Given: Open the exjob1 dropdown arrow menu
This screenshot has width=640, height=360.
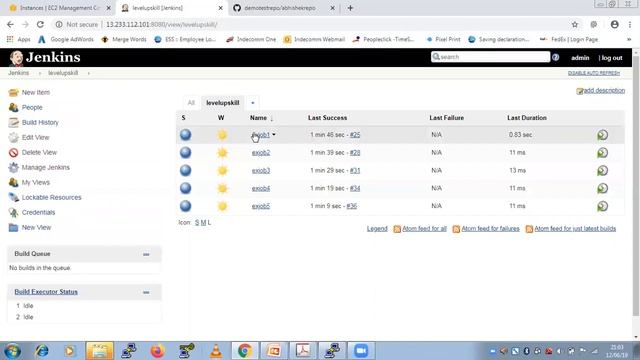Looking at the screenshot, I should click(274, 134).
